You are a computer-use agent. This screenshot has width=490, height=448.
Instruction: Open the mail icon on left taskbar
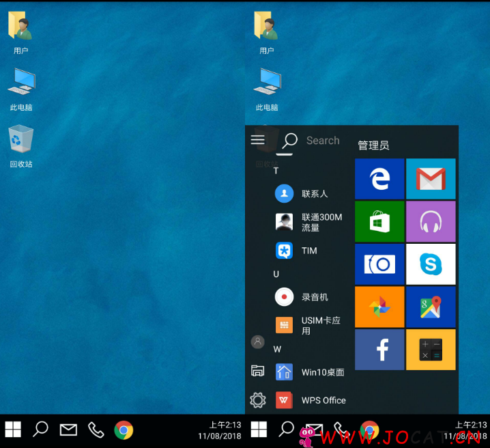click(68, 430)
